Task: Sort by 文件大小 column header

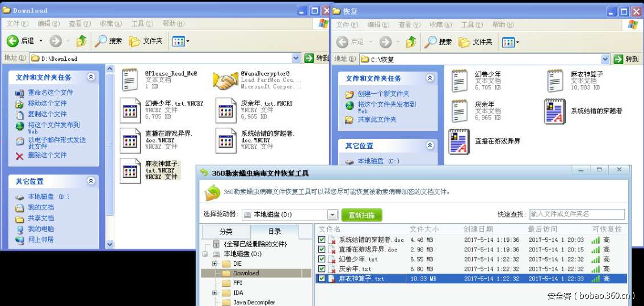Action: pos(424,229)
